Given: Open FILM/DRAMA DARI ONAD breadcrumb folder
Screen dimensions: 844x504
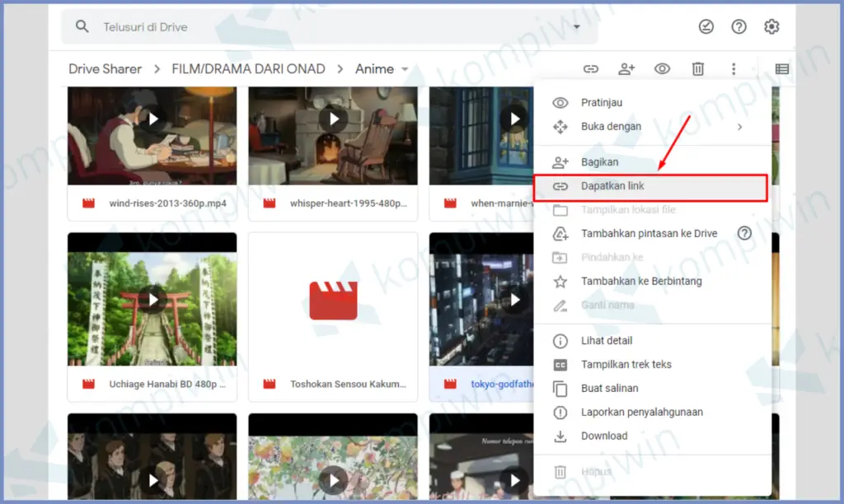Looking at the screenshot, I should (x=248, y=69).
